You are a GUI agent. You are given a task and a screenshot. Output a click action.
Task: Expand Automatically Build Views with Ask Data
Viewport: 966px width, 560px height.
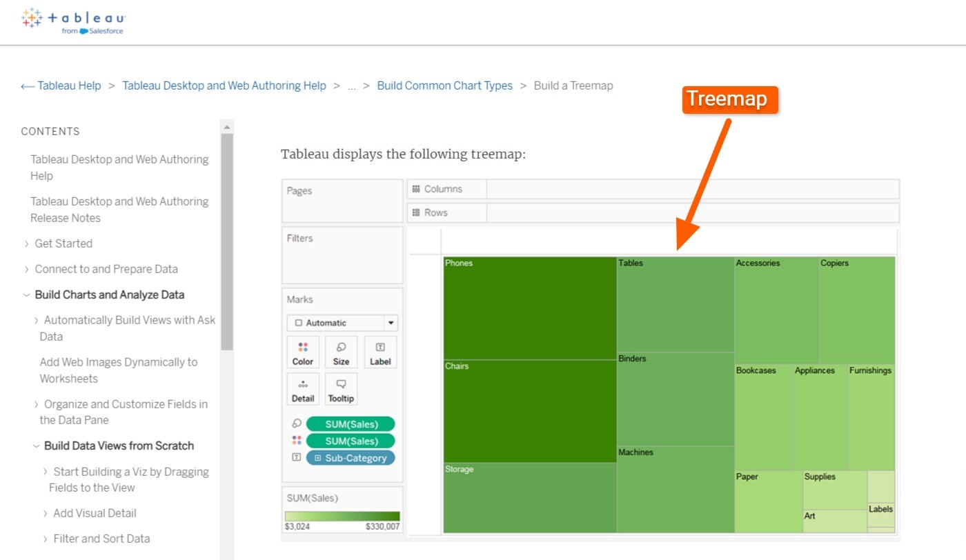coord(37,321)
